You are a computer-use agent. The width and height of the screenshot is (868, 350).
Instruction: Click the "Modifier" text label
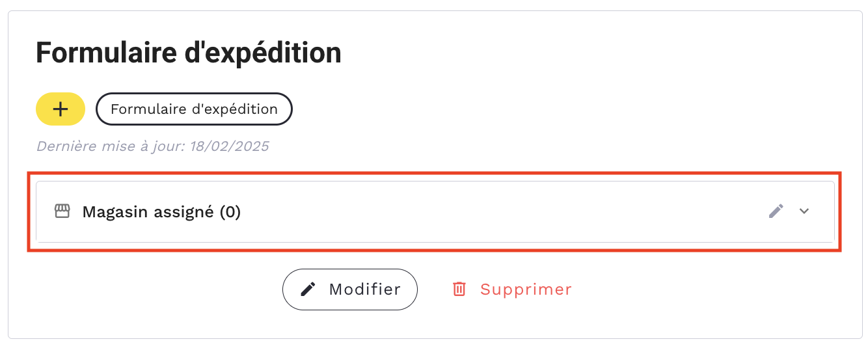364,289
